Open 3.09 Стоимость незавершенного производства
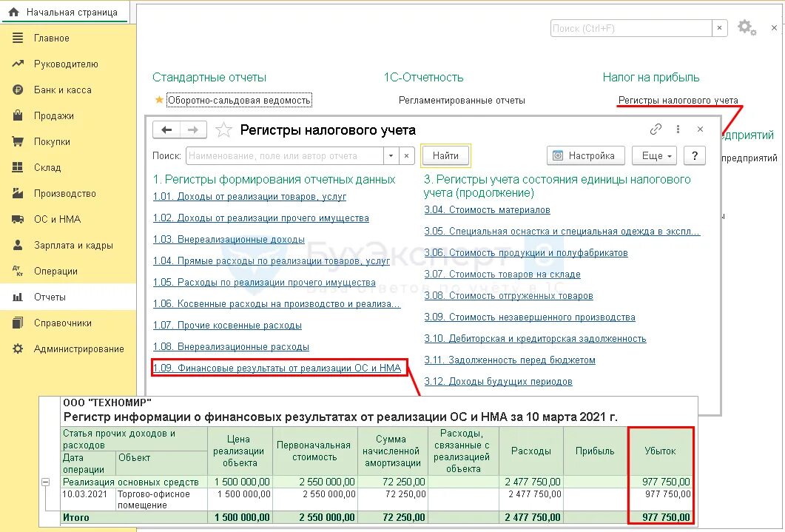785x532 pixels. pos(530,317)
